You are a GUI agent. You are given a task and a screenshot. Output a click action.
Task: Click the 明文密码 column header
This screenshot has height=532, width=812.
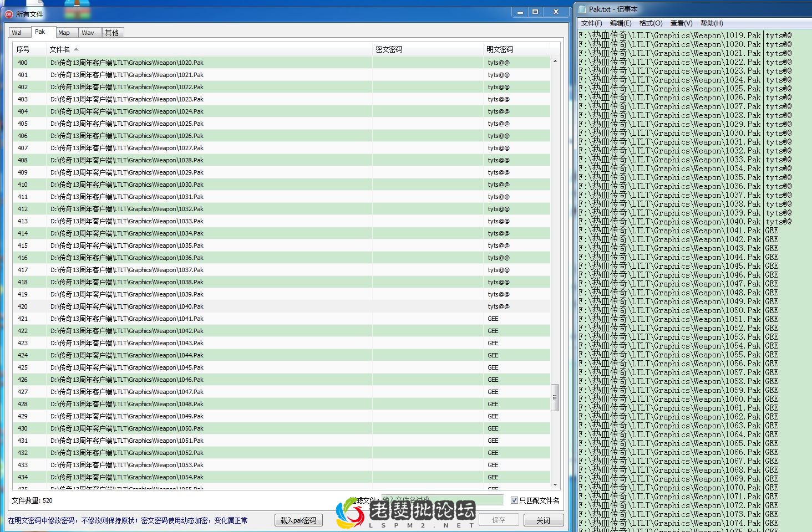pos(517,49)
